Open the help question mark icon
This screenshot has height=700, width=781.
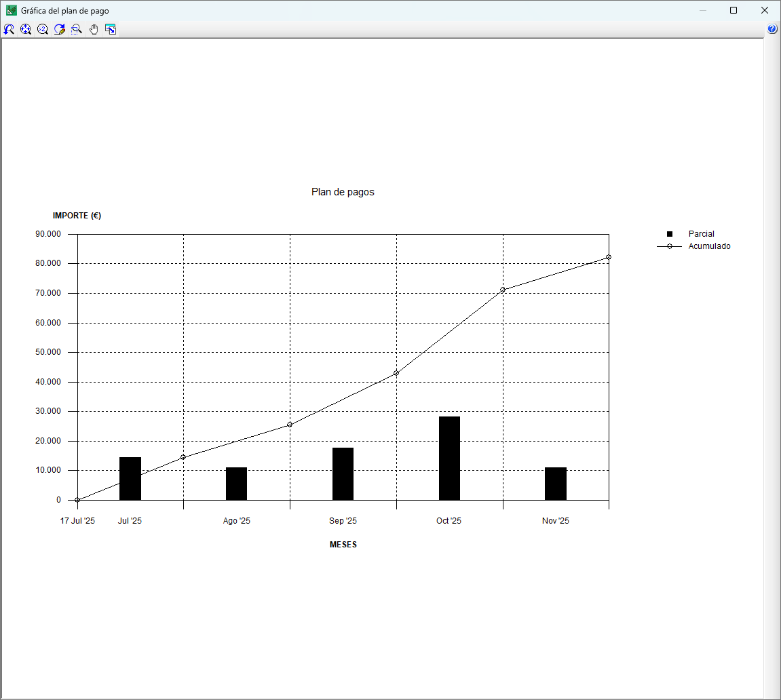pos(772,29)
